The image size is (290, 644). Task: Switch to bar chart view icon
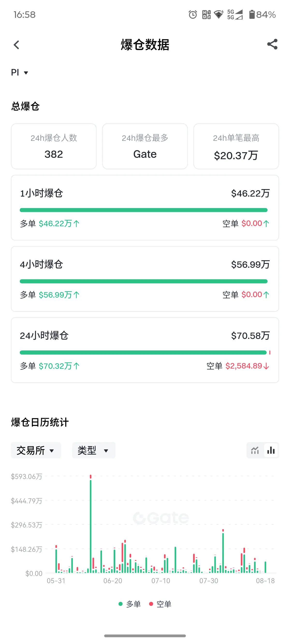point(271,450)
